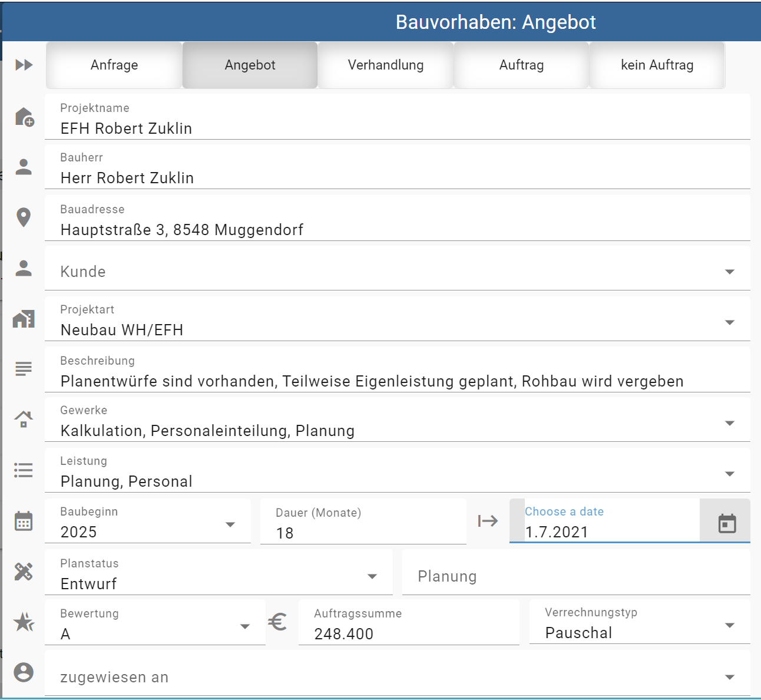This screenshot has width=761, height=700.
Task: Switch to the Verhandlung tab
Action: 386,65
